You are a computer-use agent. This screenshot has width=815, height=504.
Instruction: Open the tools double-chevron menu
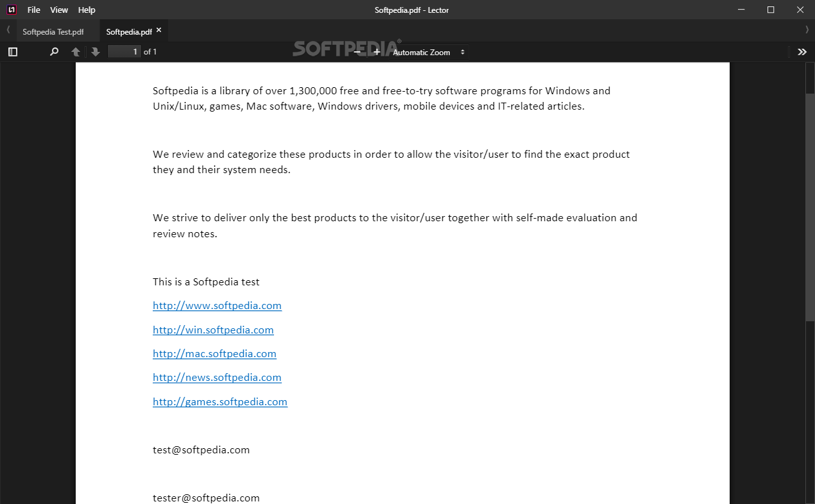tap(802, 52)
